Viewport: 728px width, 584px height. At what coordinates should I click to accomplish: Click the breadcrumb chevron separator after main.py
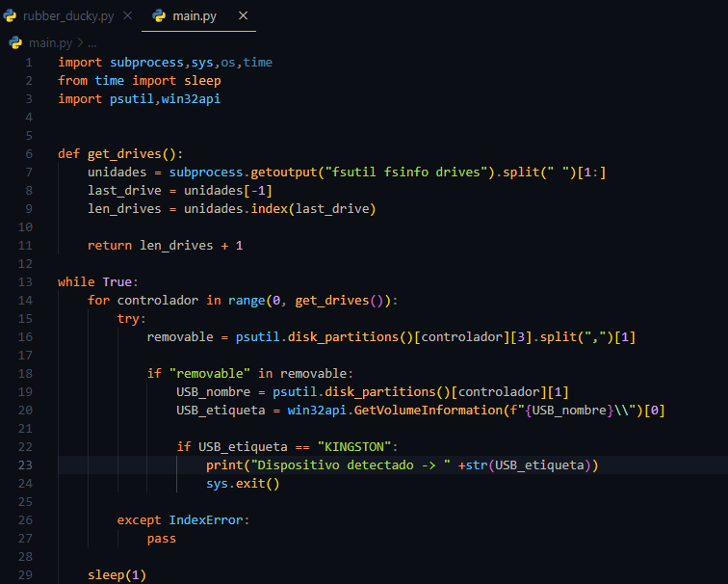[80, 42]
